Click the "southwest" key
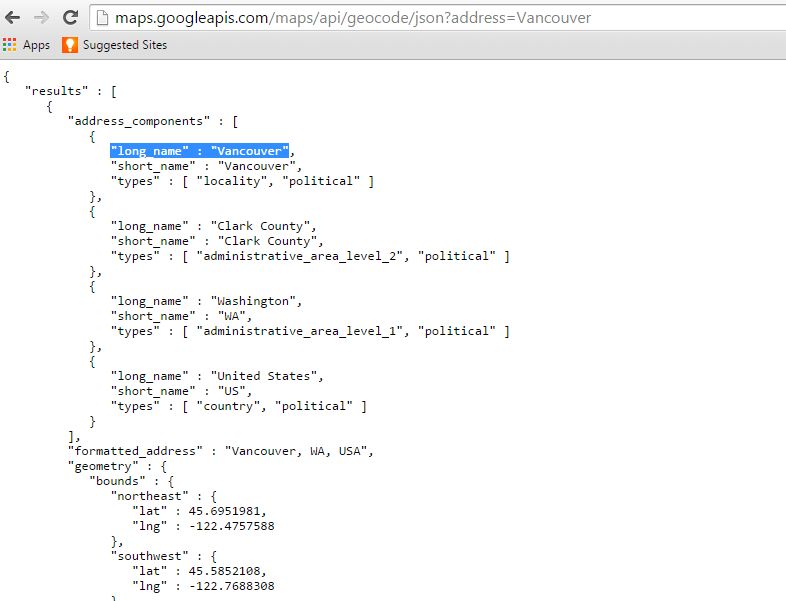 (149, 556)
